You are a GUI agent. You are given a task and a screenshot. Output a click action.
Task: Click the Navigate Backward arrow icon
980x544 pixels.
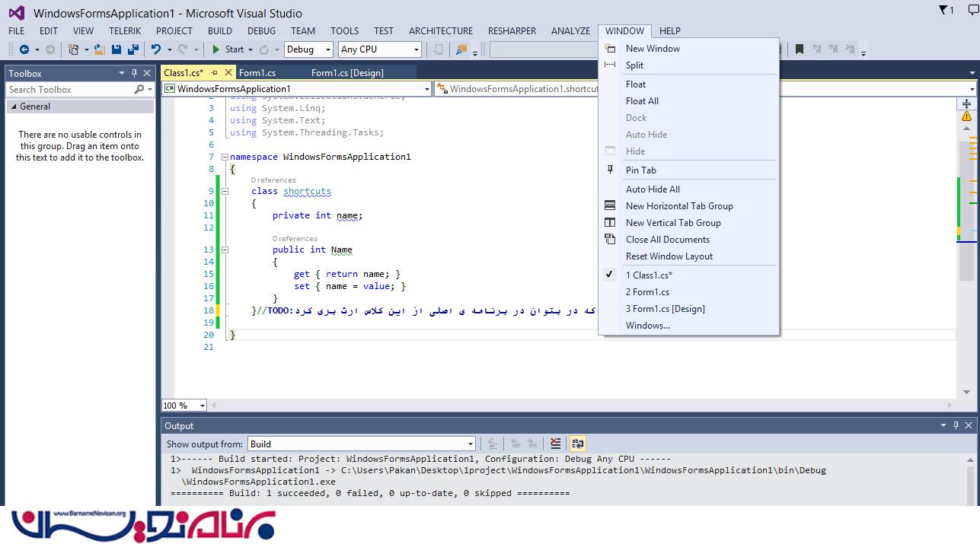pos(24,49)
